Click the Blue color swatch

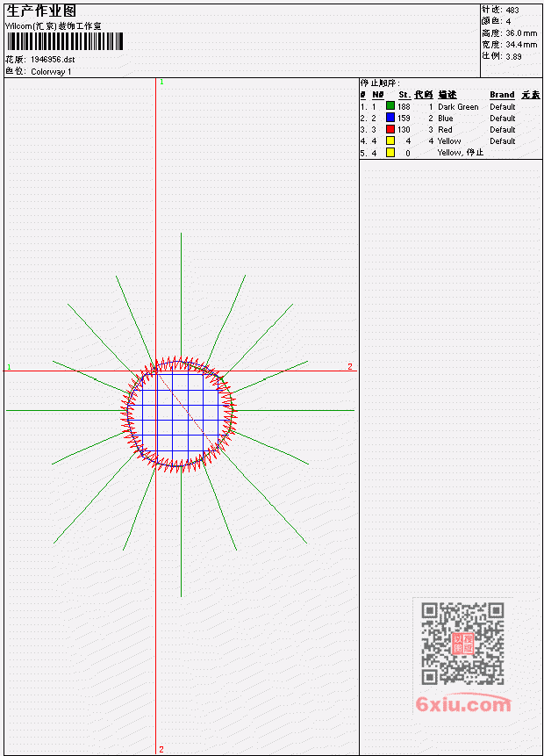(x=390, y=117)
